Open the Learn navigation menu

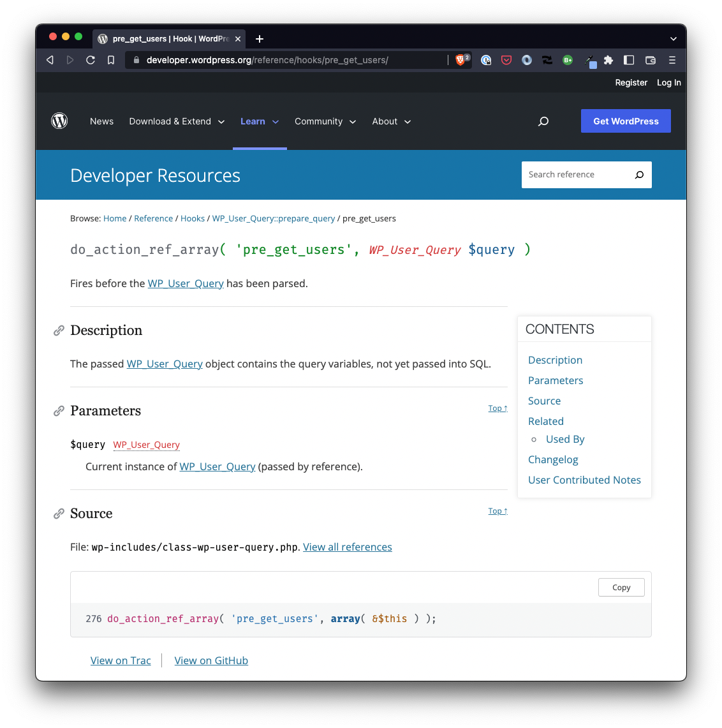coord(259,121)
